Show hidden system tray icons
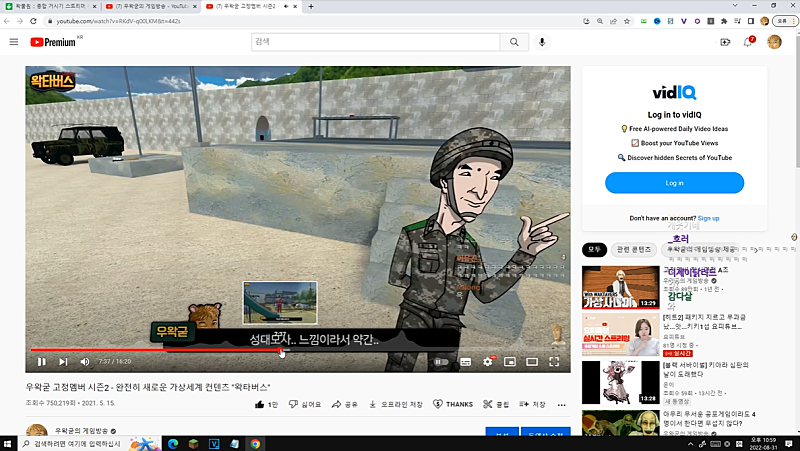The height and width of the screenshot is (451, 800). [x=691, y=444]
